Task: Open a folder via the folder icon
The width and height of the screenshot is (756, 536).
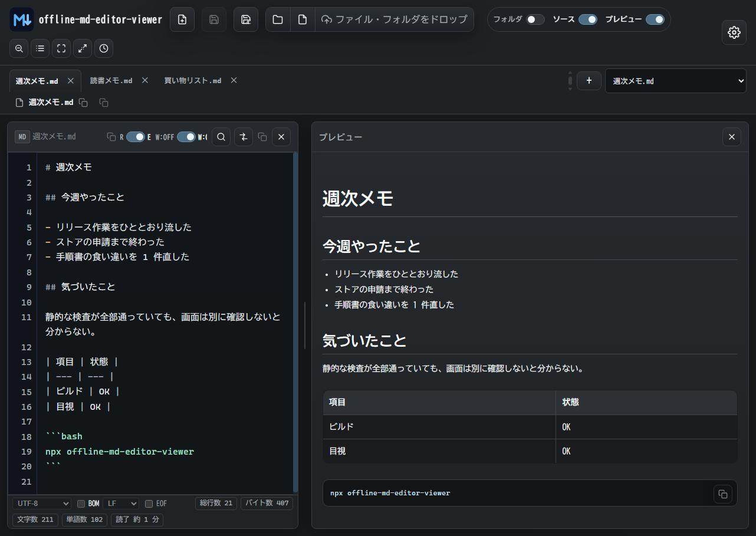Action: (278, 19)
